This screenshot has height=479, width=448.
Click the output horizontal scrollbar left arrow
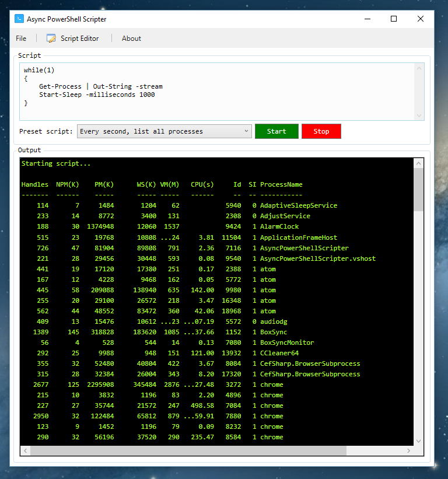[25, 450]
